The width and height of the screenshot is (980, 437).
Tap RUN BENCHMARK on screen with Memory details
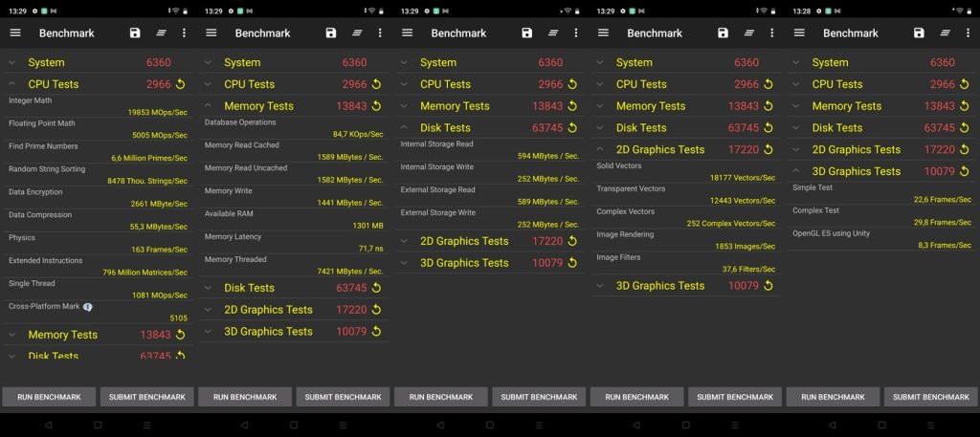click(x=245, y=397)
